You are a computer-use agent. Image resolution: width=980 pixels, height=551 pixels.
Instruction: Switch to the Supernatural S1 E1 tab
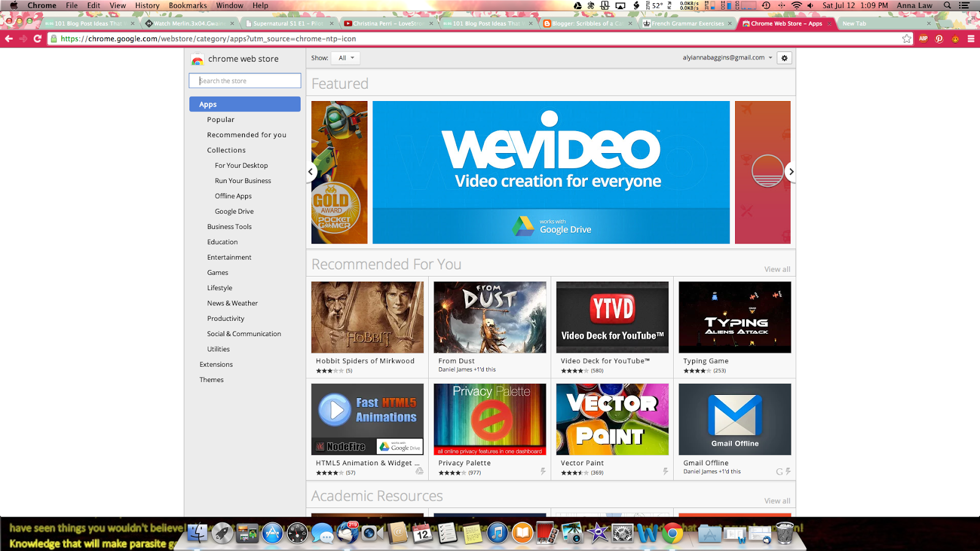289,23
